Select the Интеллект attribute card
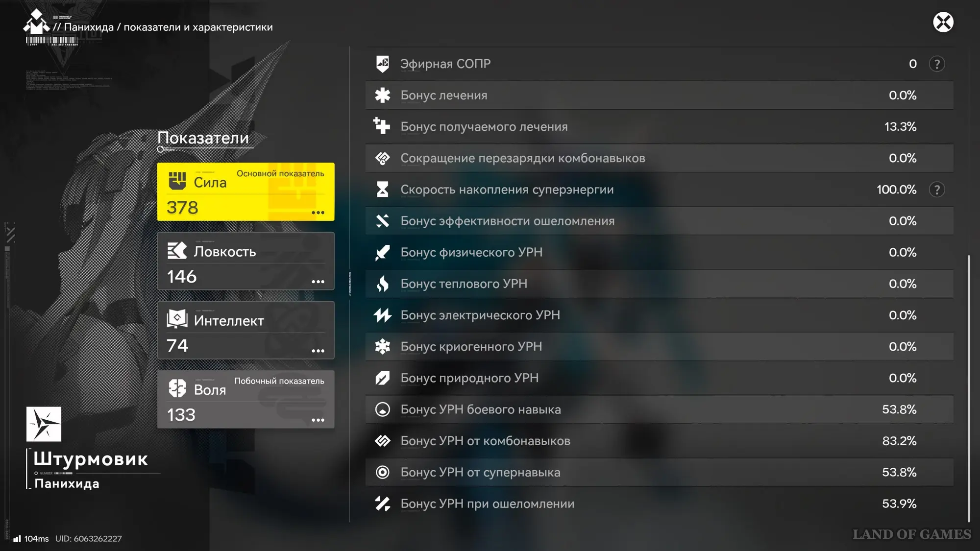 click(x=245, y=330)
